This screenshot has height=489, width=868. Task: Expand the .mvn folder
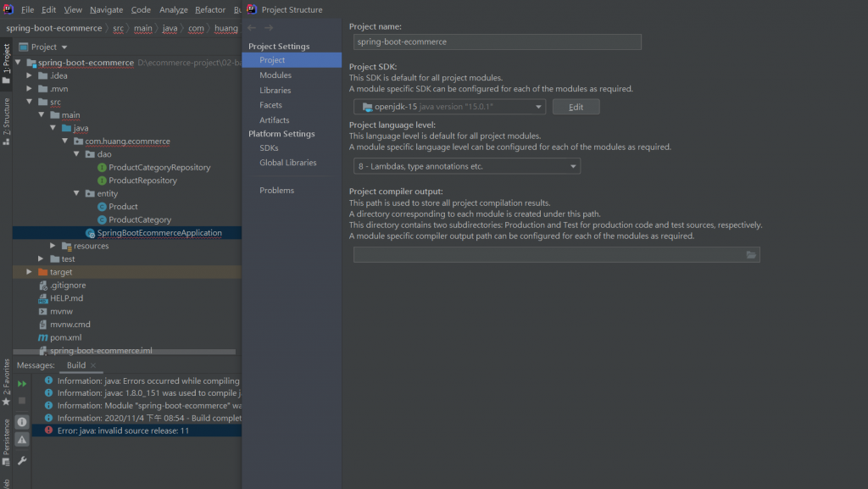coord(30,88)
